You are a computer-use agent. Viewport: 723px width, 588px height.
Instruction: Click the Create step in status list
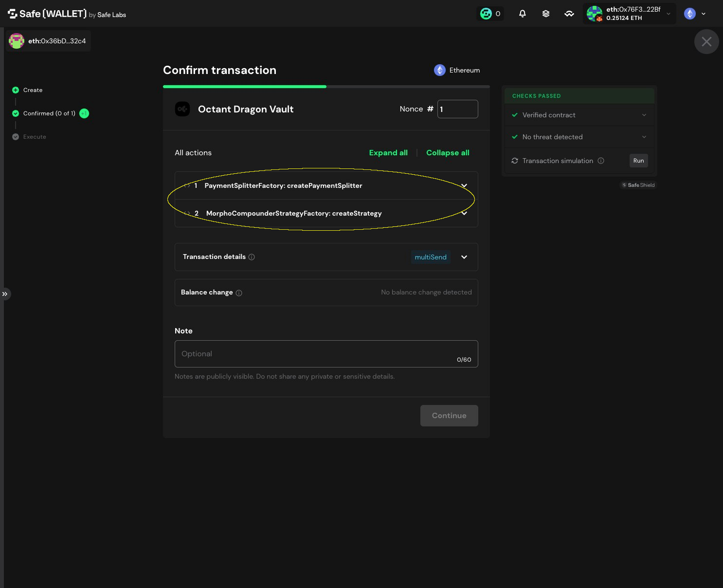27,90
